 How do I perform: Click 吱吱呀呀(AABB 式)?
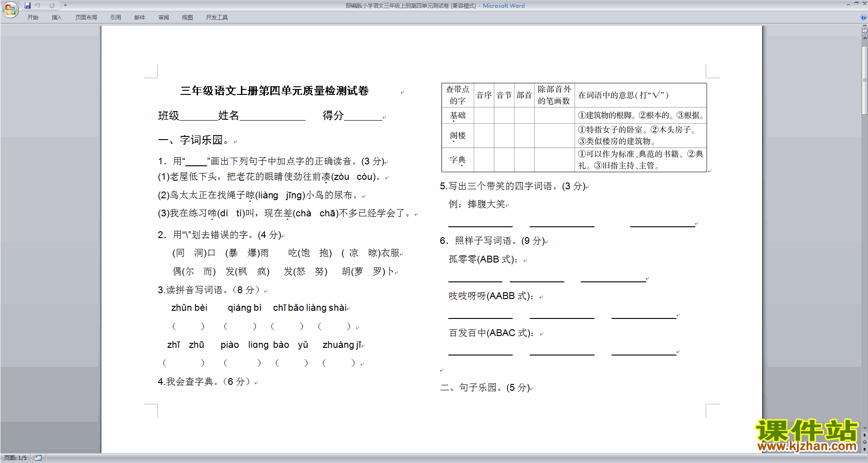(491, 296)
